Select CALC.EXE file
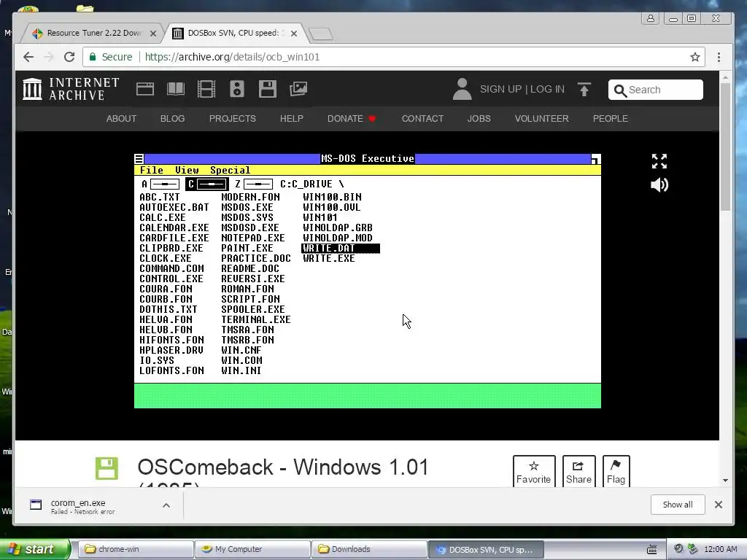The image size is (747, 560). (163, 217)
